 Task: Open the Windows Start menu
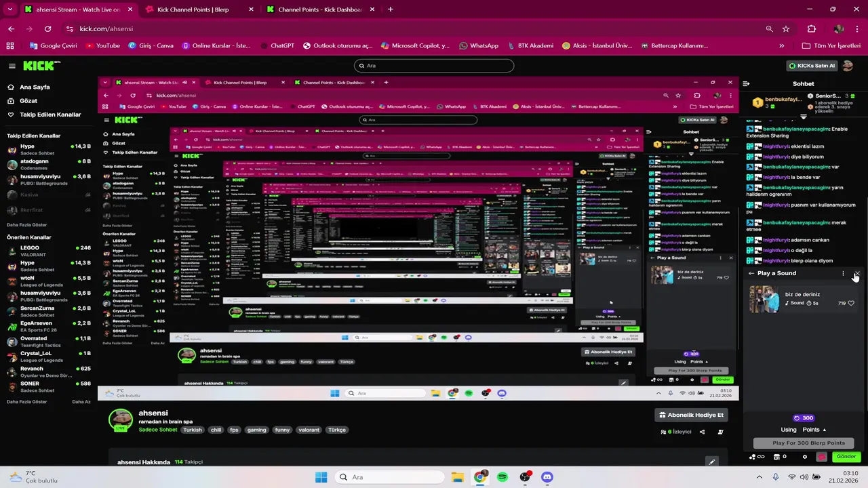tap(321, 477)
